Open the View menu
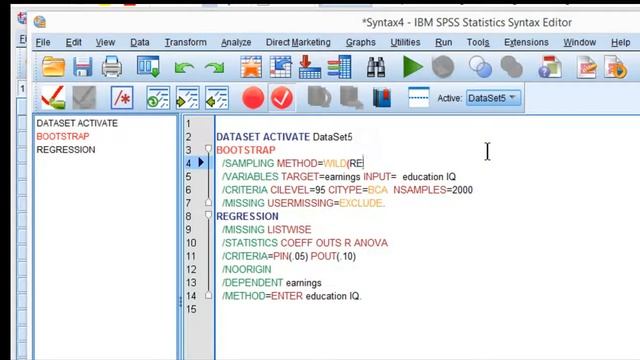This screenshot has height=360, width=640. click(x=105, y=42)
